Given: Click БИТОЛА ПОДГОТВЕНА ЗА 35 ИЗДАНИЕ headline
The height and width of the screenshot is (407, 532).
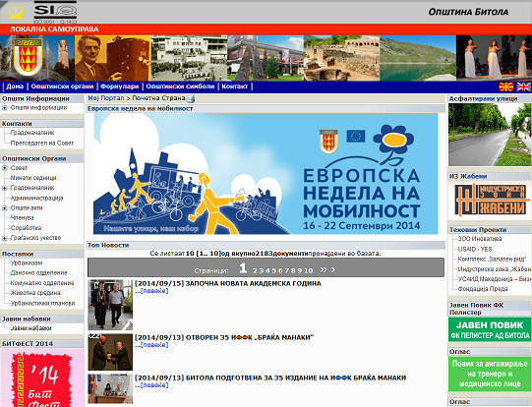Looking at the screenshot, I should (x=270, y=378).
